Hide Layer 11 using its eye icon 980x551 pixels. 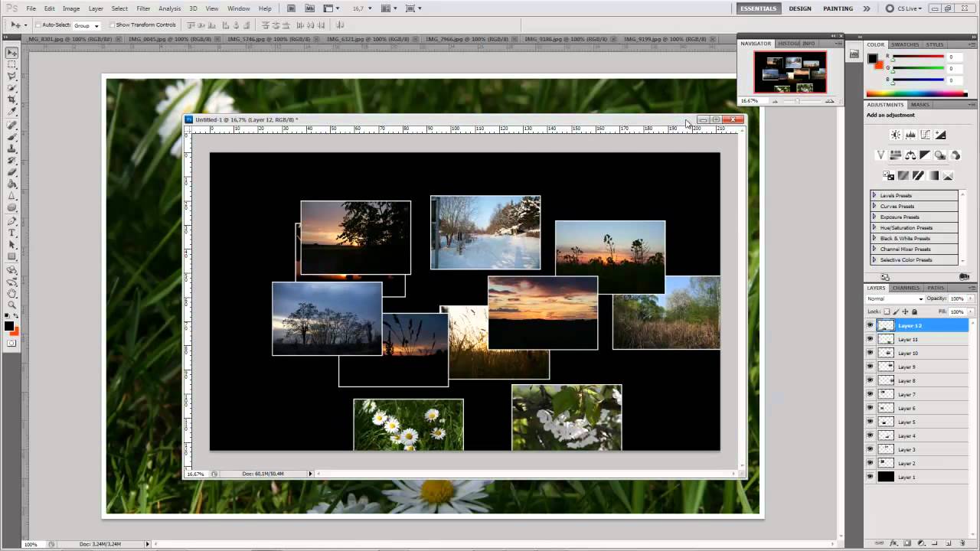[870, 339]
